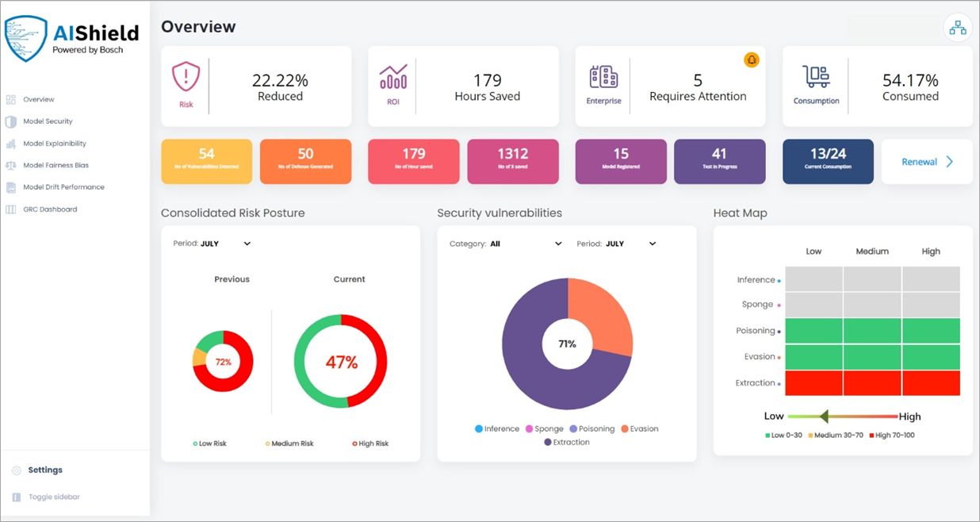Switch to the Settings section

point(45,470)
